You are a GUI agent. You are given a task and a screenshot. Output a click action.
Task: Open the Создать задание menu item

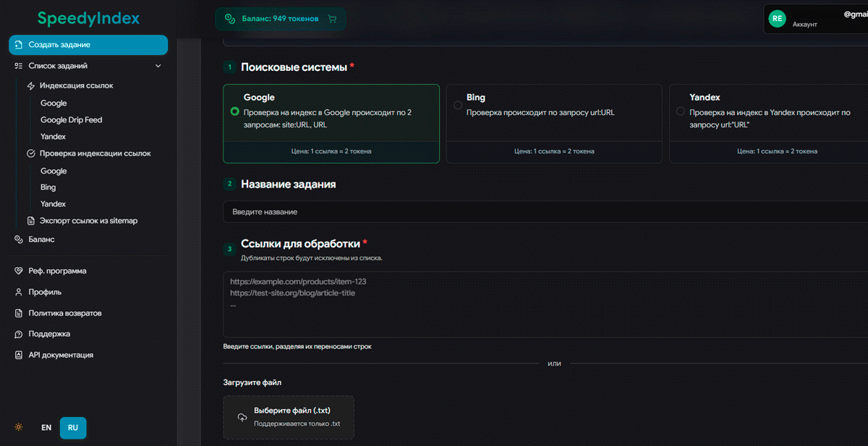(88, 45)
